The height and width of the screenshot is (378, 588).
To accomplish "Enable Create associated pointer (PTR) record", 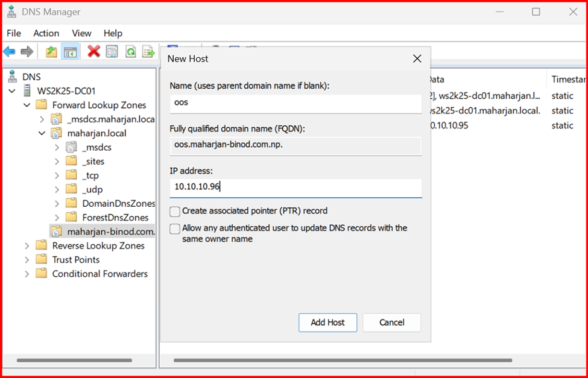I will (175, 211).
